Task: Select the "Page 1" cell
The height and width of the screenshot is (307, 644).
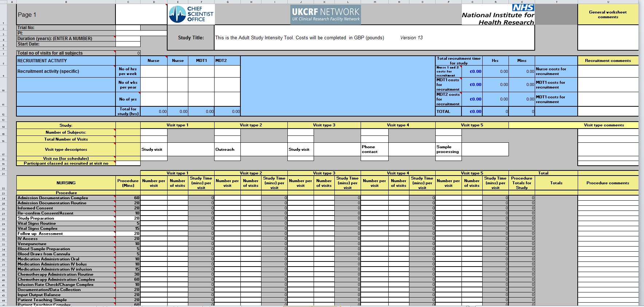Action: coord(66,15)
